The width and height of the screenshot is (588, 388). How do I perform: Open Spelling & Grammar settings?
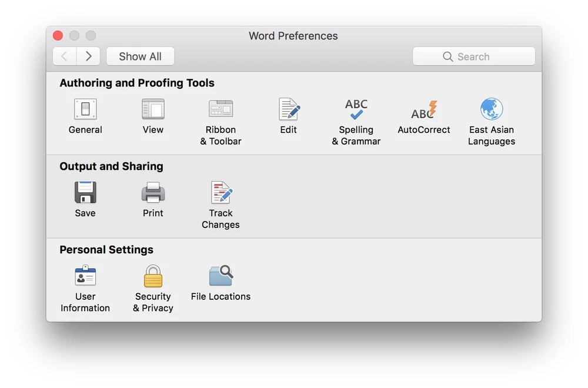[356, 110]
